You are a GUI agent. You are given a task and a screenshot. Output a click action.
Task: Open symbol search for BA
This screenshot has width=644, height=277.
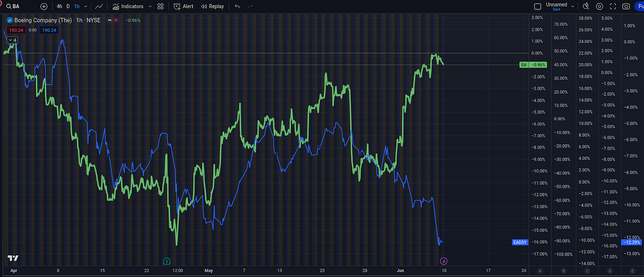click(14, 6)
